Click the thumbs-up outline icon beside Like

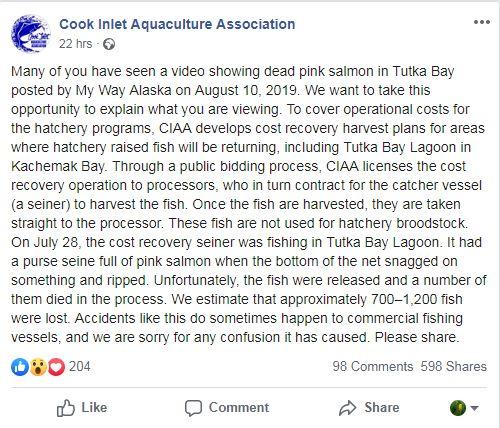pyautogui.click(x=65, y=408)
